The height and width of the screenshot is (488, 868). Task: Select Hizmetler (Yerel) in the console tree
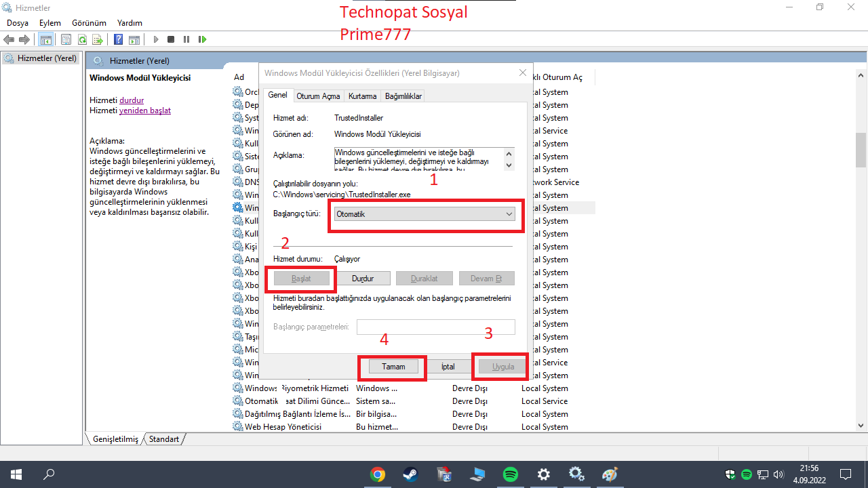41,58
